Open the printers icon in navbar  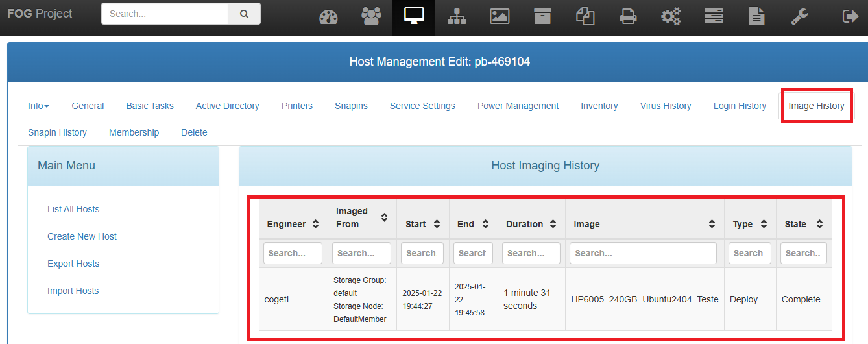628,17
